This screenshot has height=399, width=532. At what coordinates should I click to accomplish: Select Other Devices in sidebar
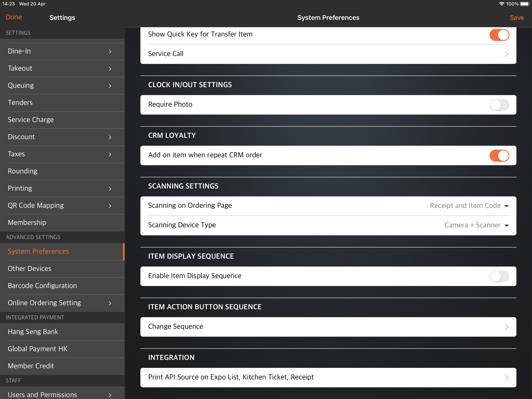pos(62,269)
